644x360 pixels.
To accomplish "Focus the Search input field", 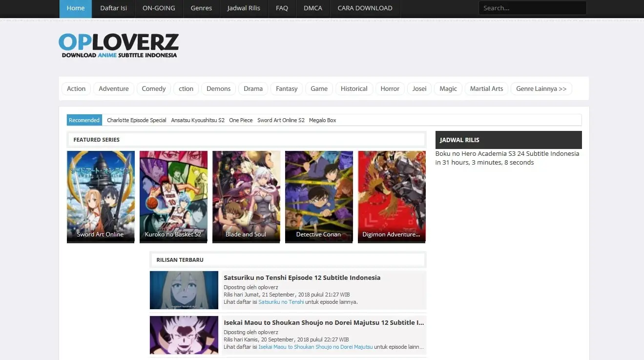I will coord(532,8).
